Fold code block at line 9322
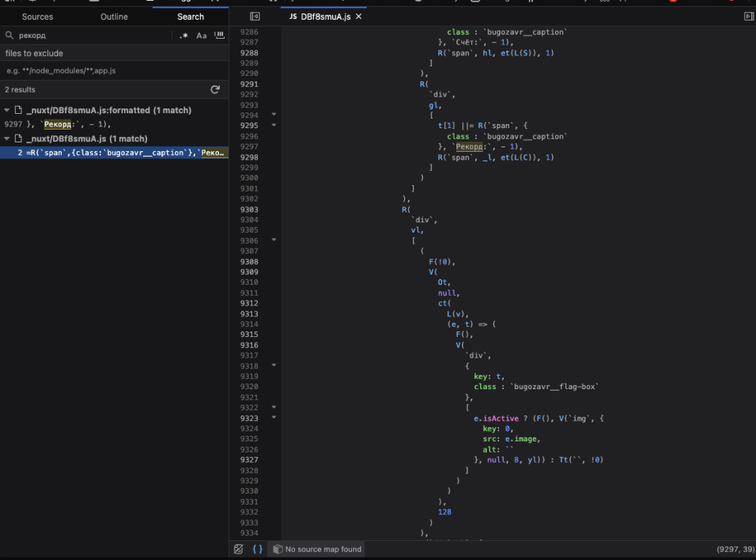Image resolution: width=756 pixels, height=560 pixels. click(x=274, y=407)
